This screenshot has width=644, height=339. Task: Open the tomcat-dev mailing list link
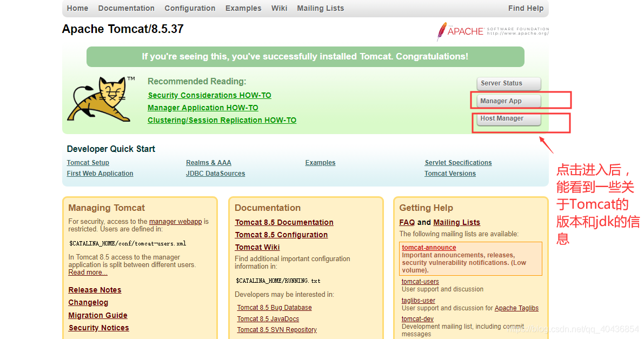pos(417,319)
